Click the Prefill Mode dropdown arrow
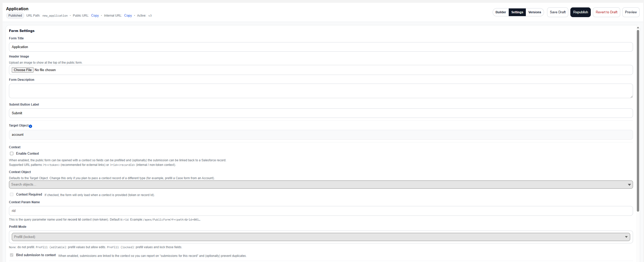644x262 pixels. click(x=626, y=237)
